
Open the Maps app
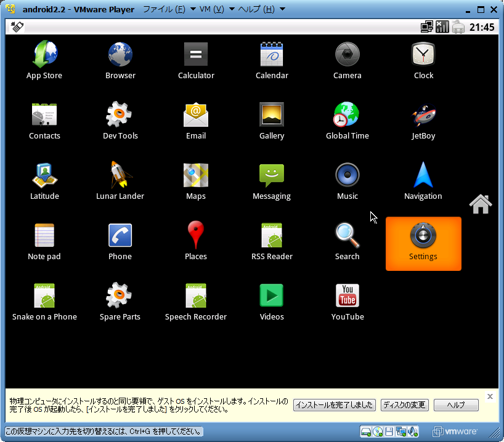tap(196, 181)
